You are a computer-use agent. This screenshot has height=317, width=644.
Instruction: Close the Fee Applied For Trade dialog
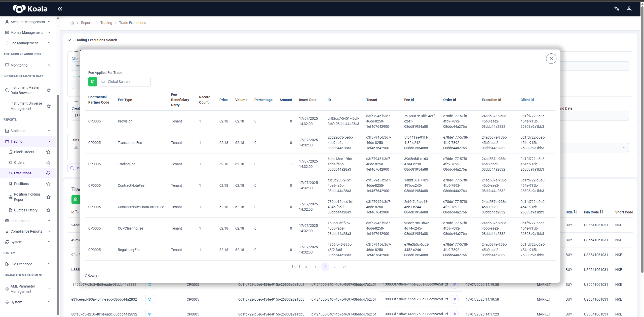pyautogui.click(x=551, y=59)
